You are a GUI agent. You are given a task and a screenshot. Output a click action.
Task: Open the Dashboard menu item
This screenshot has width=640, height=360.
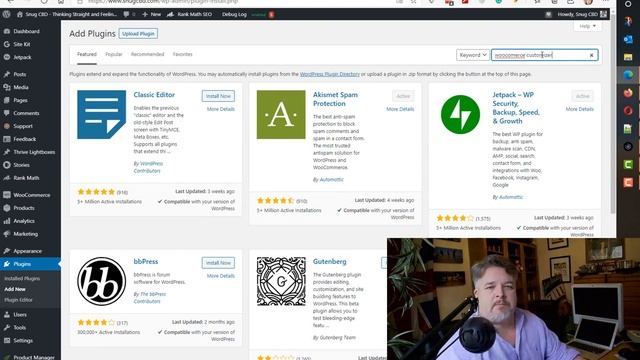[27, 31]
